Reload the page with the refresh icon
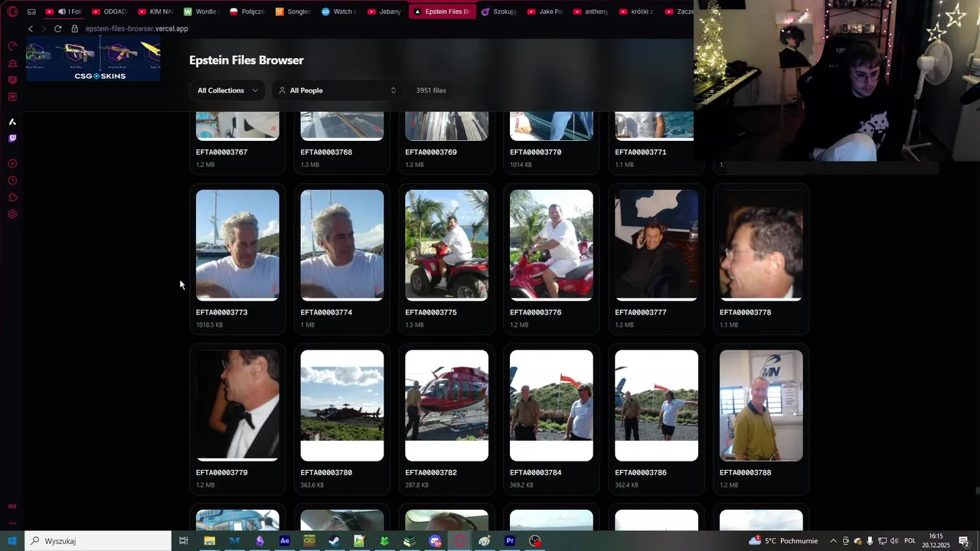Viewport: 980px width, 551px height. [57, 28]
